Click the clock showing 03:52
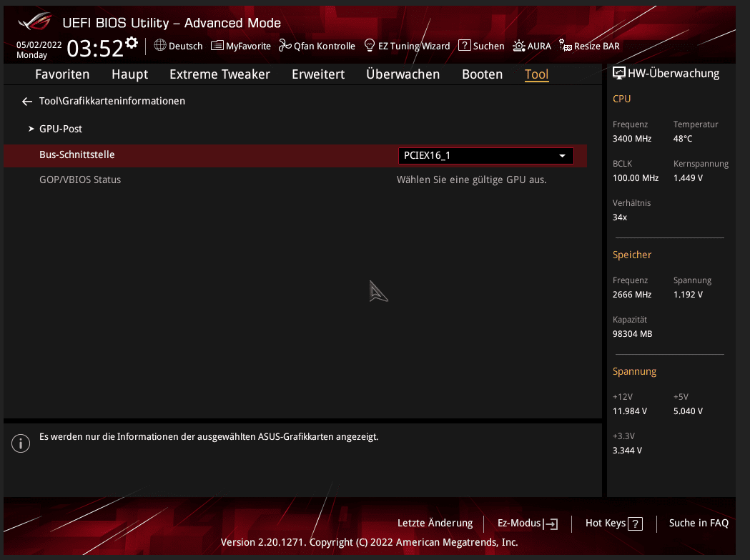The width and height of the screenshot is (750, 560). click(95, 49)
